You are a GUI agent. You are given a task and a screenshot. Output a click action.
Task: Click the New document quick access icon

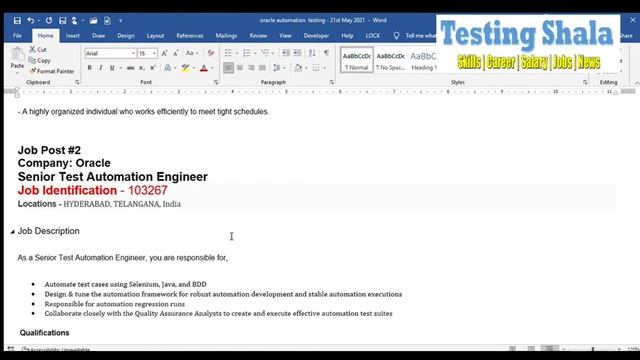(107, 20)
